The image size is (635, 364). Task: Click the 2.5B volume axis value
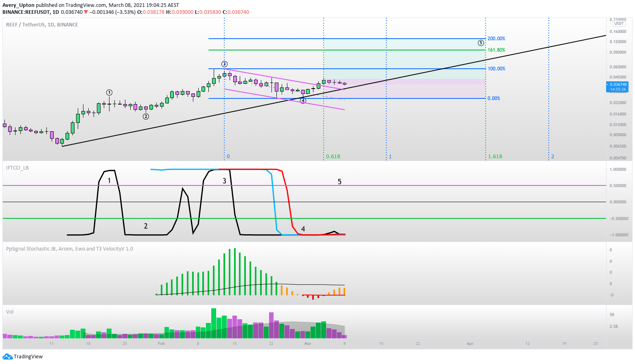[x=613, y=327]
